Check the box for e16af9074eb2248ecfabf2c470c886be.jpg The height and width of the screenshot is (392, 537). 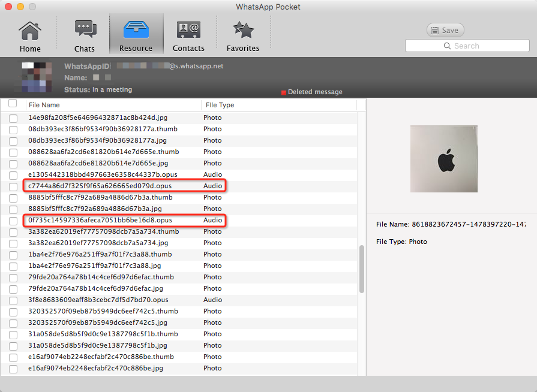(x=13, y=369)
